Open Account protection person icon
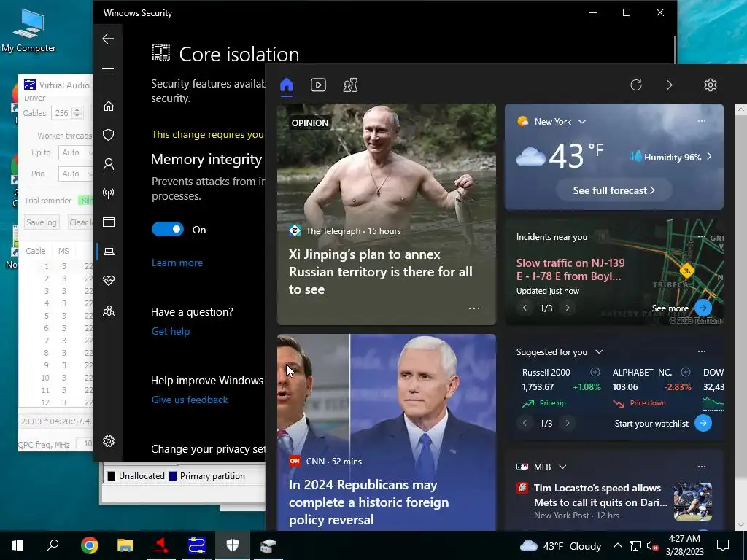 tap(109, 164)
